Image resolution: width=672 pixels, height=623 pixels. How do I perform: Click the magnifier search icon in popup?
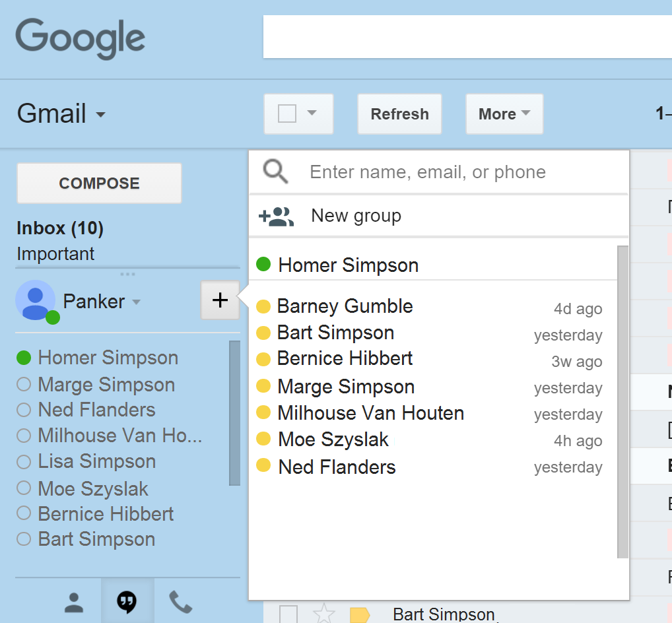click(x=275, y=172)
